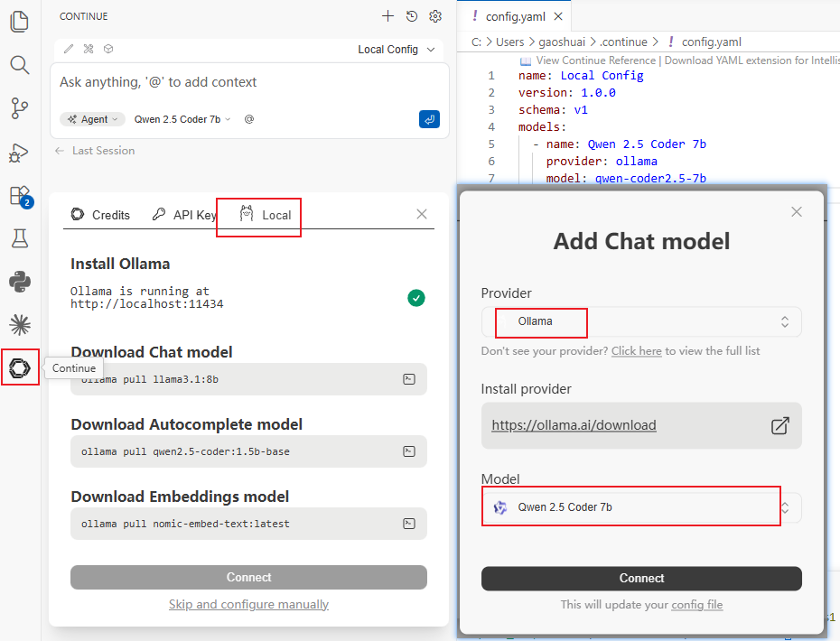Close the onboarding Local setup card

pos(422,214)
